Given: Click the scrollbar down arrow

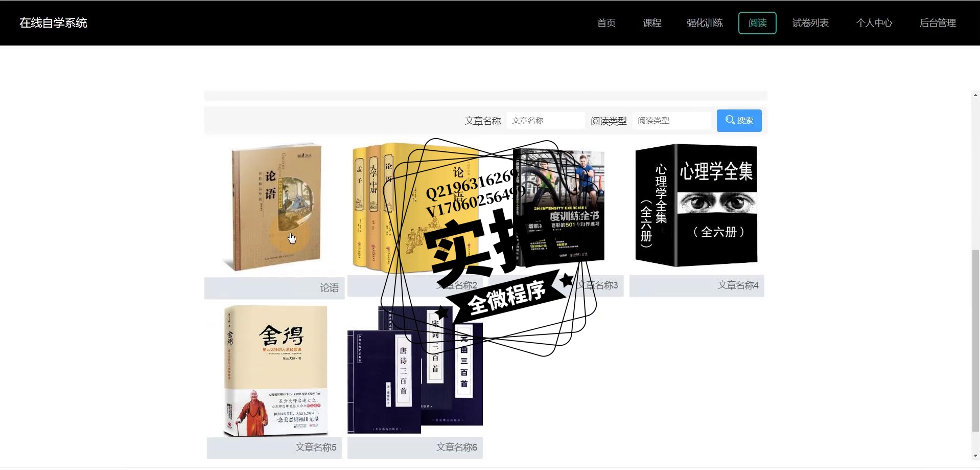Looking at the screenshot, I should [975, 456].
